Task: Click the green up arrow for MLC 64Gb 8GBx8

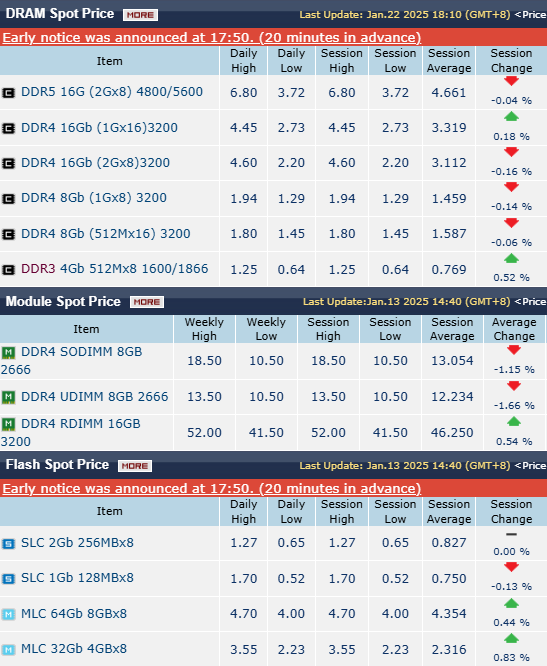Action: coord(511,603)
